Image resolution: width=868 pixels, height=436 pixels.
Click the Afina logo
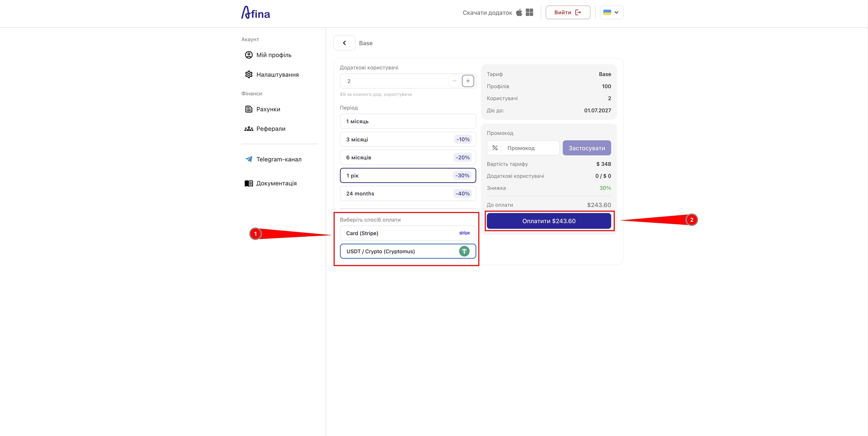coord(255,12)
